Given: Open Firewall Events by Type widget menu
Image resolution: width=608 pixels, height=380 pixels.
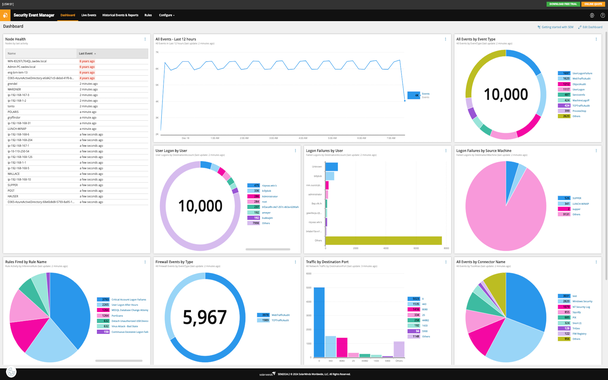Looking at the screenshot, I should [x=295, y=262].
